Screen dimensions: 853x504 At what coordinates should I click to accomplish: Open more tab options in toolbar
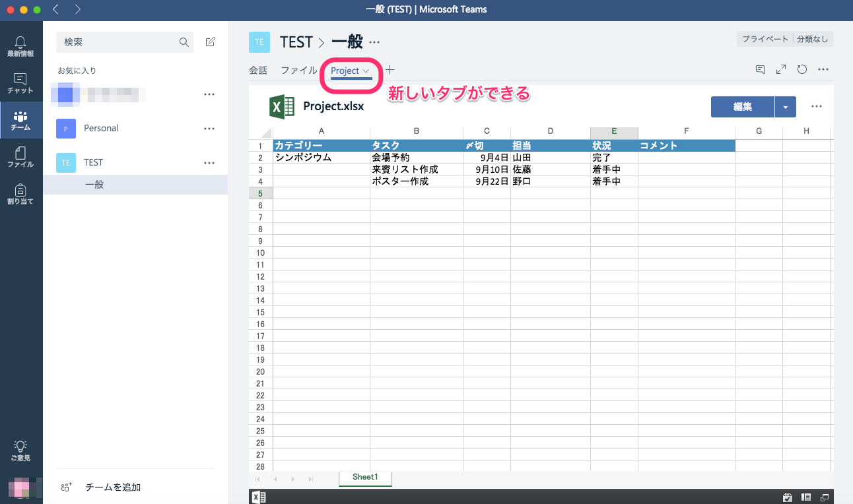coord(823,69)
